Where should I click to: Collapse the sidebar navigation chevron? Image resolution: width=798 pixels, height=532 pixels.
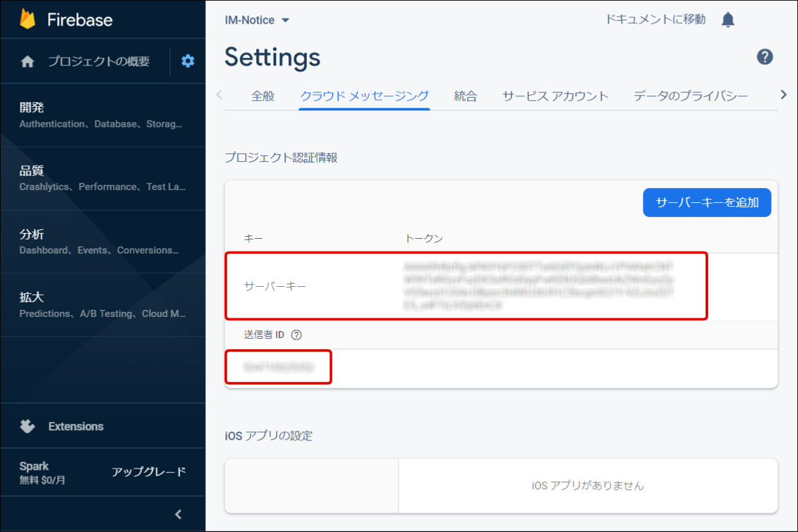pyautogui.click(x=178, y=514)
